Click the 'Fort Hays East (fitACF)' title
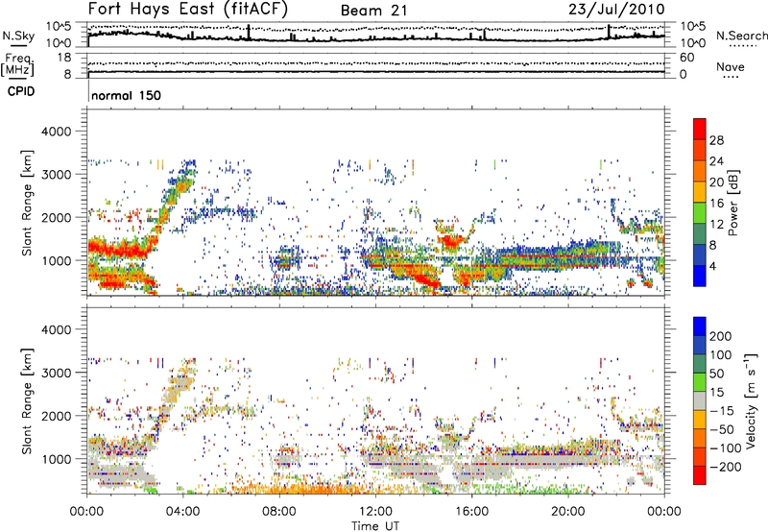The height and width of the screenshot is (532, 768). [x=187, y=9]
